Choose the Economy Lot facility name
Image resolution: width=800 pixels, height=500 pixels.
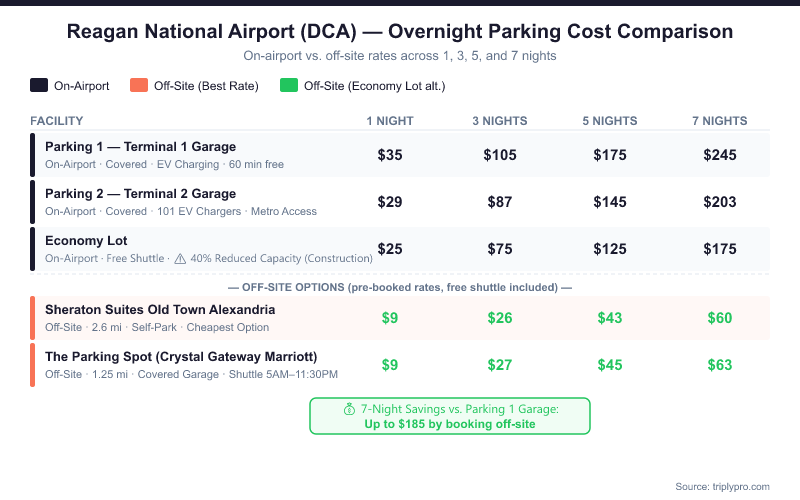pyautogui.click(x=86, y=241)
